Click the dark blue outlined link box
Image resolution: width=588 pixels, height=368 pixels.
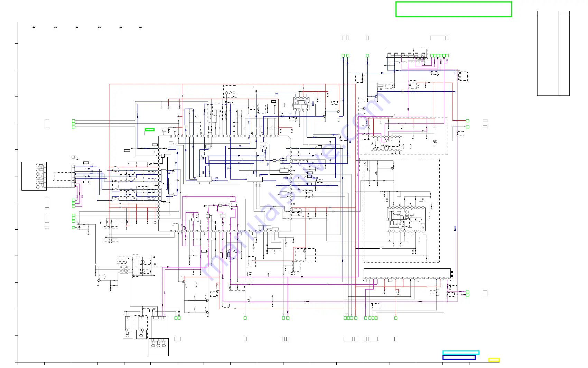tap(459, 358)
